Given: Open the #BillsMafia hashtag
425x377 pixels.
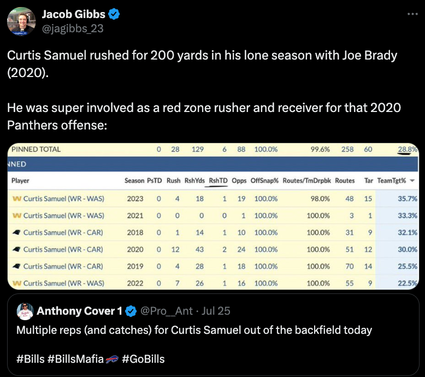Looking at the screenshot, I should 76,359.
